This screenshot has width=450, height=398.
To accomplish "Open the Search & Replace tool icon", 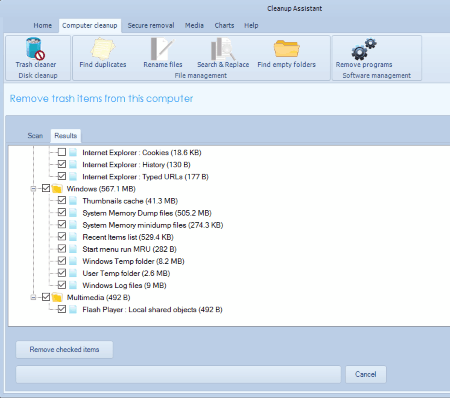I will click(223, 49).
